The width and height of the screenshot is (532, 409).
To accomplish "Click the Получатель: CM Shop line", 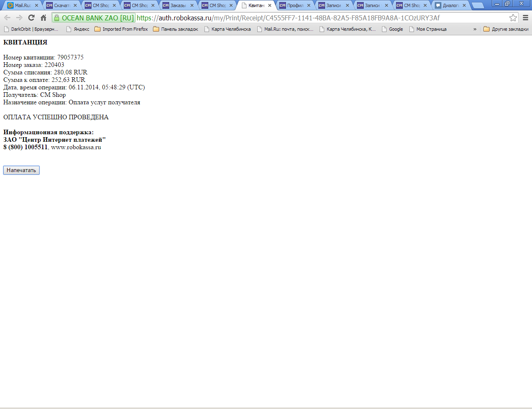I will (x=34, y=95).
